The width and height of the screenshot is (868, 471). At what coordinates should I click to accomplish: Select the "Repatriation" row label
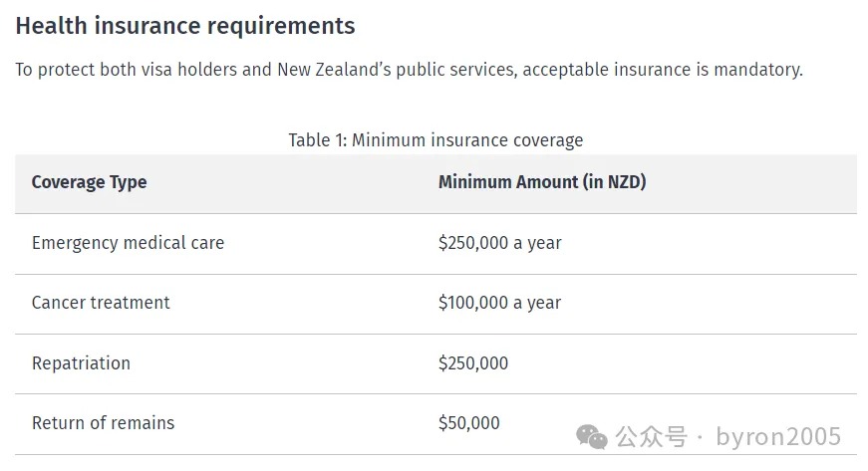81,363
